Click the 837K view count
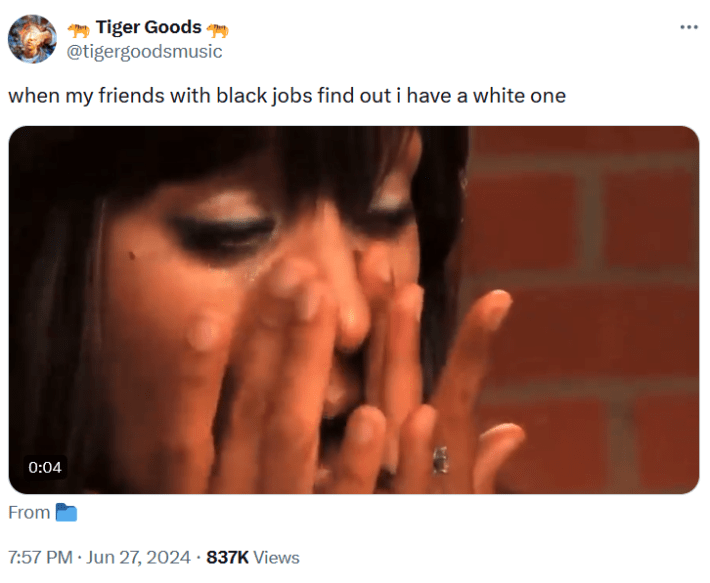 (227, 557)
